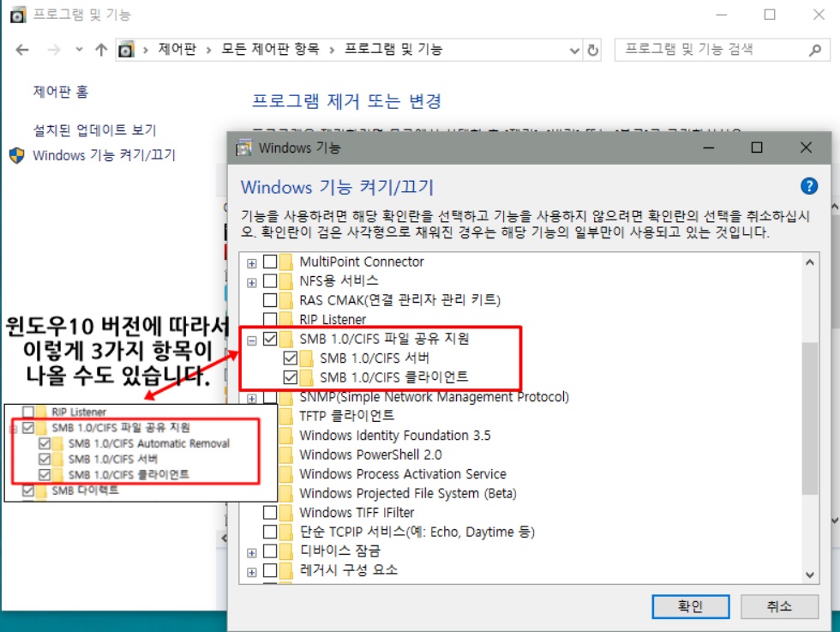Expand MultiPoint Connector tree node
Image resolution: width=840 pixels, height=632 pixels.
[x=252, y=263]
